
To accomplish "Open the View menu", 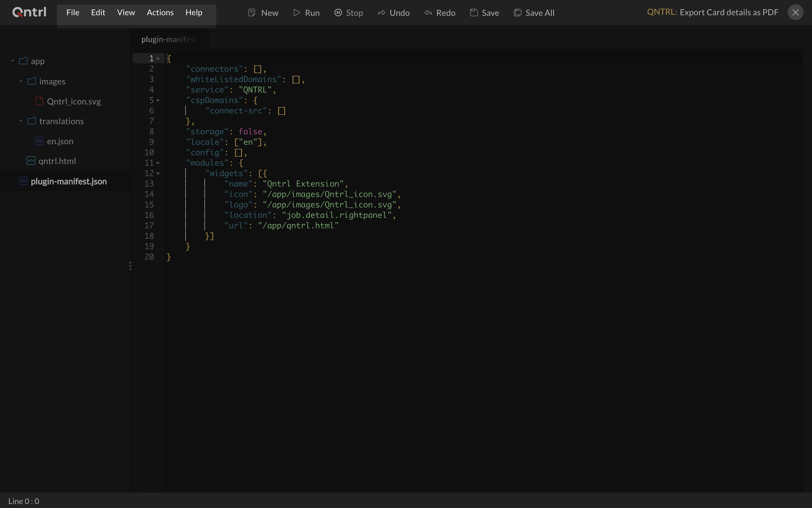I will [126, 12].
